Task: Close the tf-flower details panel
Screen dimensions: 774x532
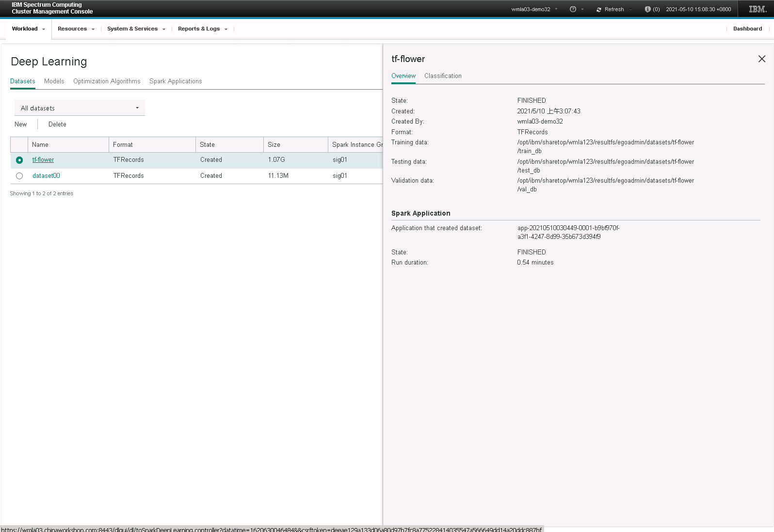Action: coord(762,59)
